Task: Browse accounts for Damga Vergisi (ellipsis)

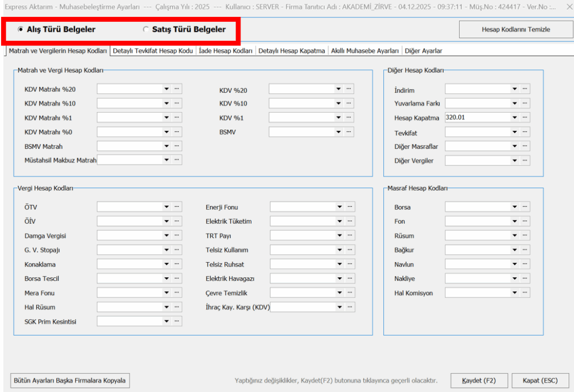Action: click(177, 235)
